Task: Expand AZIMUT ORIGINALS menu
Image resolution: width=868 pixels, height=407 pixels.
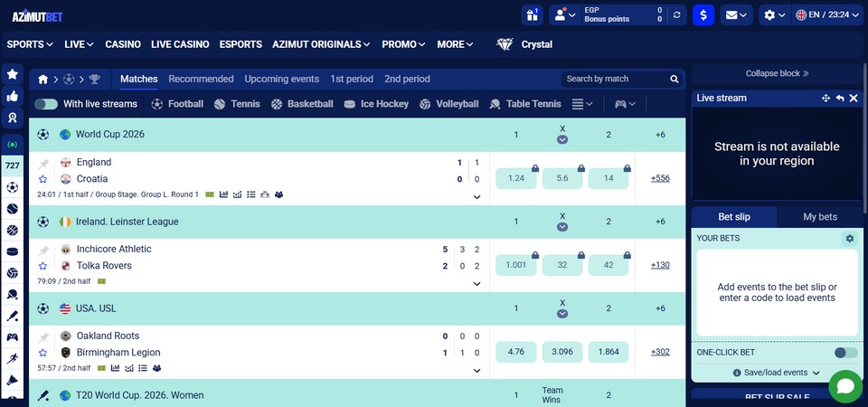Action: pos(321,44)
